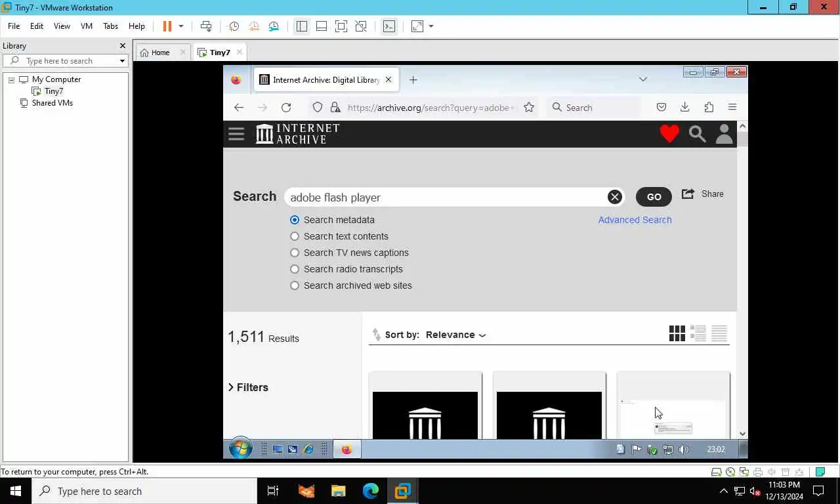This screenshot has height=504, width=840.
Task: Open the VMware Tabs menu
Action: click(x=110, y=26)
